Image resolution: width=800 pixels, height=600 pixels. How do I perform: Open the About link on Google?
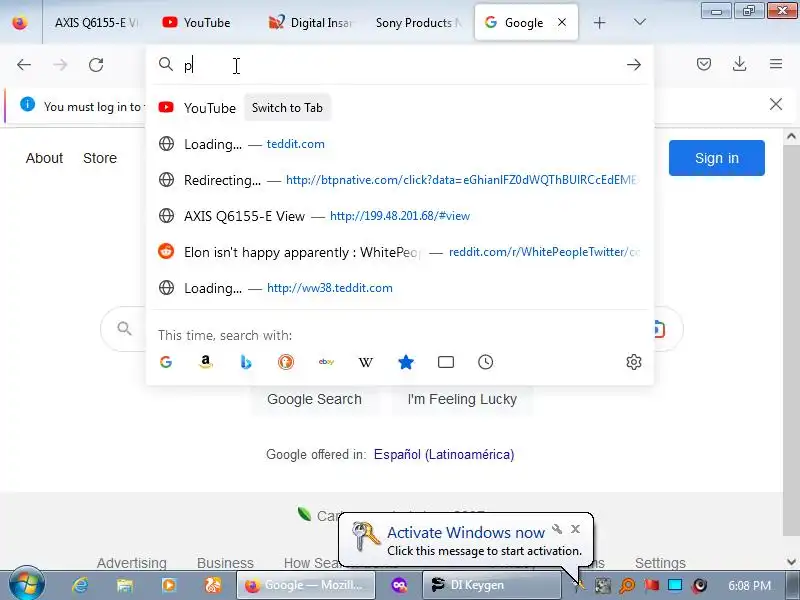point(44,158)
